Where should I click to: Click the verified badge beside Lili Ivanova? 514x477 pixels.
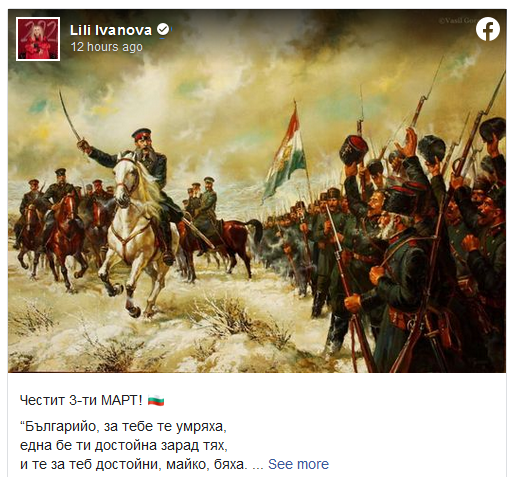click(163, 30)
